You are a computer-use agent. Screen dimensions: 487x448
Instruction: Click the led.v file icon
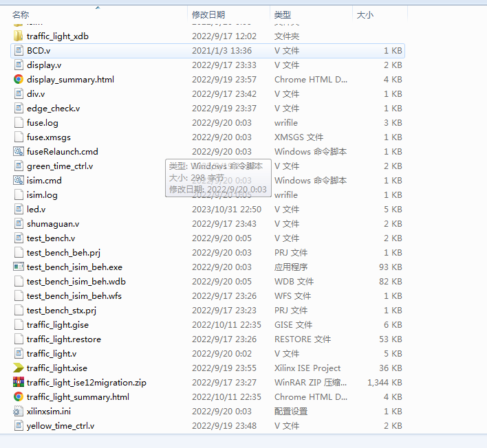(x=19, y=209)
